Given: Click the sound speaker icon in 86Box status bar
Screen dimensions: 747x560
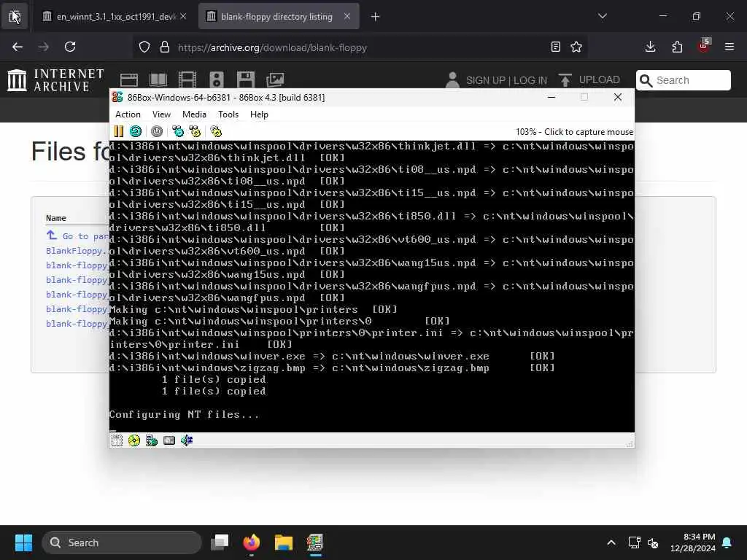Looking at the screenshot, I should click(187, 440).
